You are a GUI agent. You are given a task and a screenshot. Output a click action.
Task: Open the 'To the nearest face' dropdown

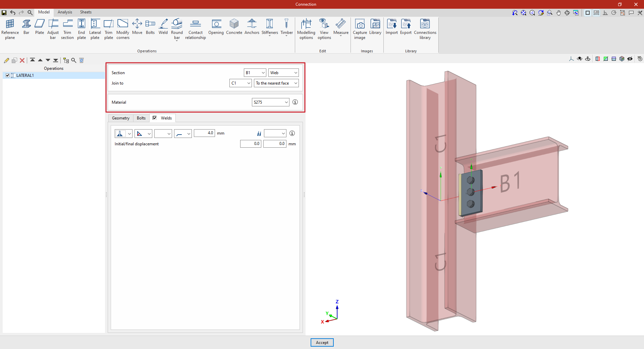[x=276, y=83]
